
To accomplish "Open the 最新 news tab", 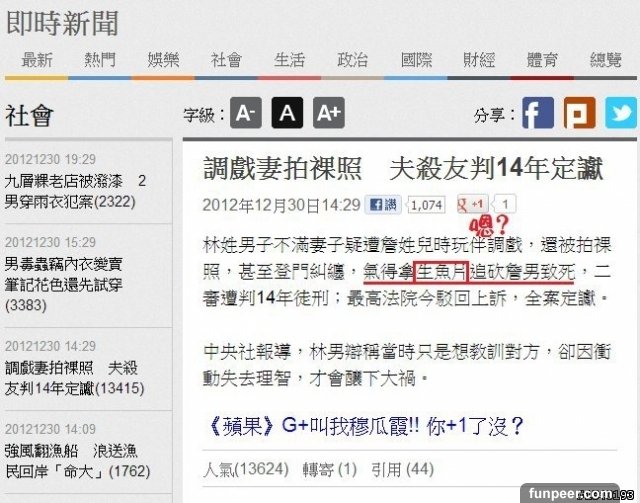I will pos(37,60).
